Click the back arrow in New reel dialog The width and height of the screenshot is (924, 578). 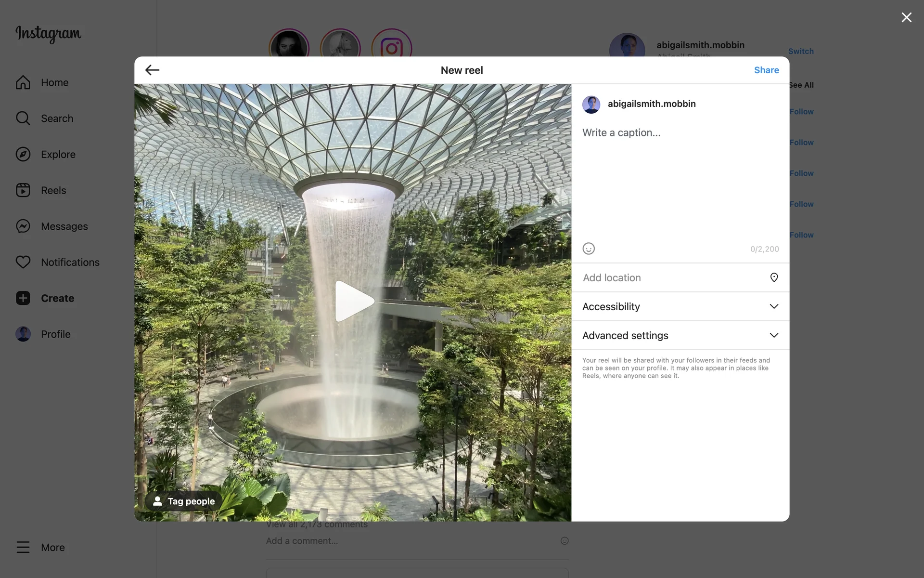pyautogui.click(x=152, y=70)
